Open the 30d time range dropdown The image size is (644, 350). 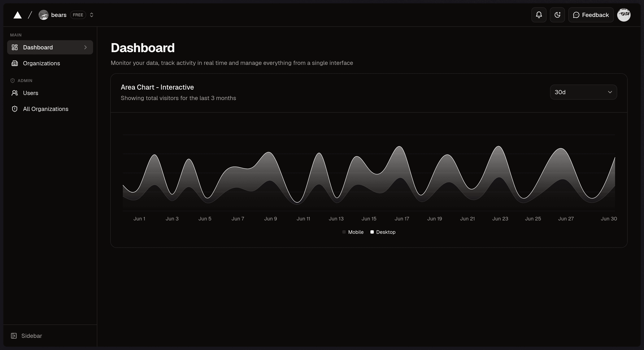coord(583,92)
